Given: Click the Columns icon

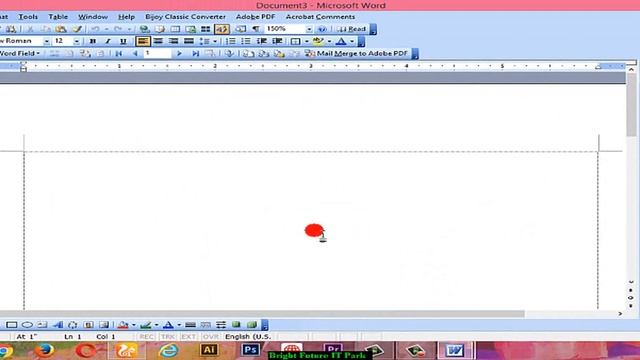Looking at the screenshot, I should pyautogui.click(x=206, y=29).
